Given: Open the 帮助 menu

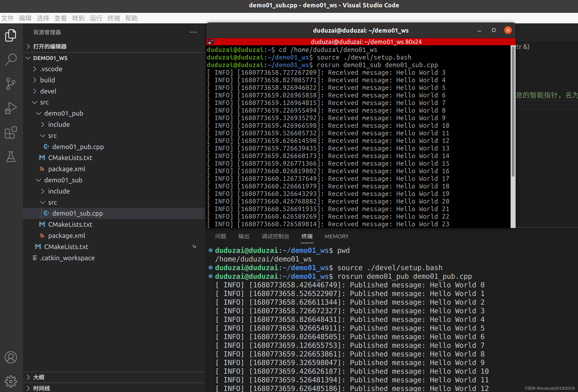Looking at the screenshot, I should tap(131, 18).
